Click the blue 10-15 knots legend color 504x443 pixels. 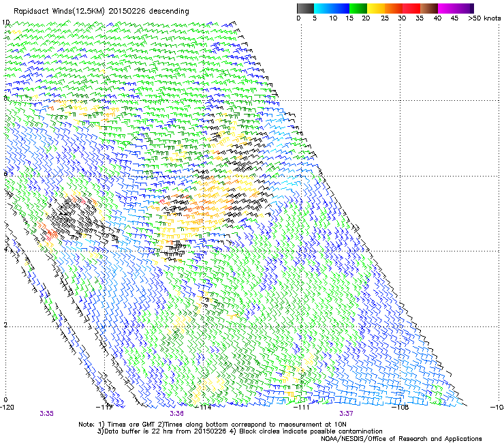[x=341, y=8]
